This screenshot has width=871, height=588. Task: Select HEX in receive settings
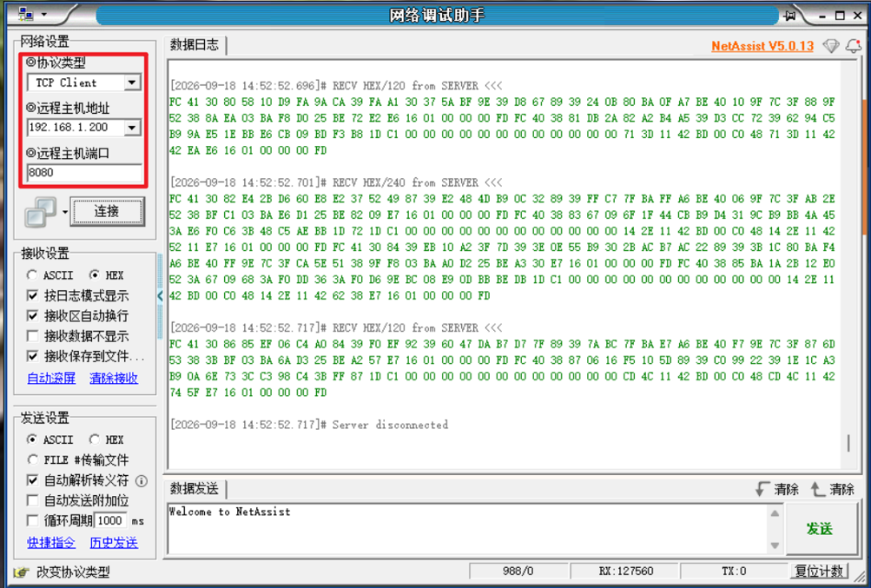pyautogui.click(x=106, y=275)
